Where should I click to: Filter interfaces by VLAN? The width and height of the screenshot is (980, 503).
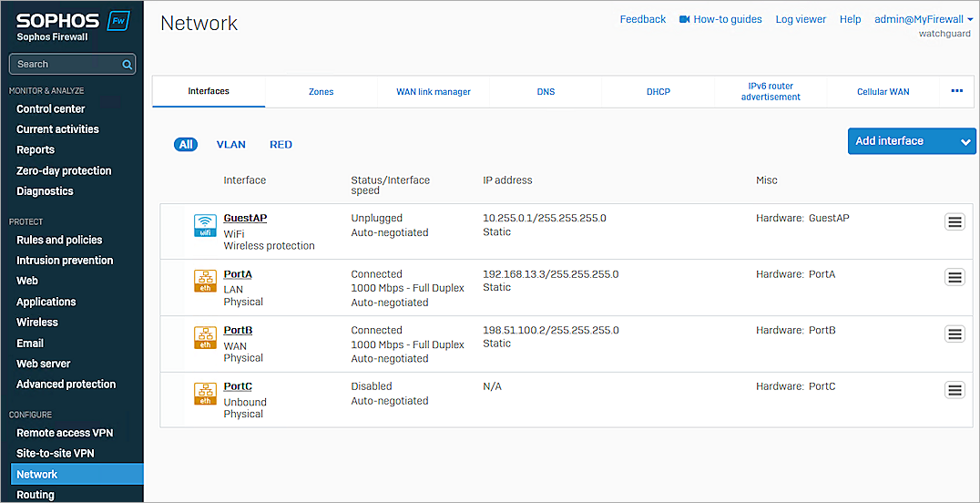pos(230,145)
